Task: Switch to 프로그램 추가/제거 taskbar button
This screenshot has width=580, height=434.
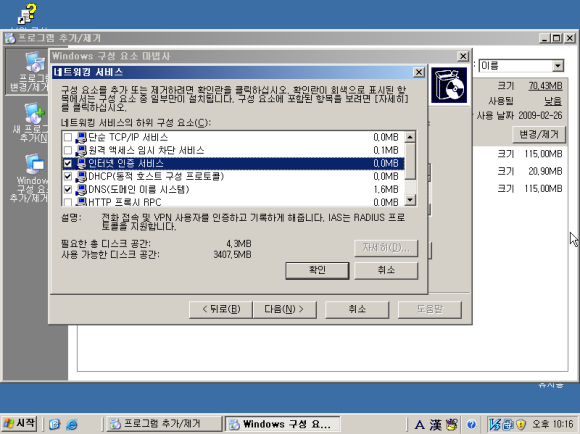Action: (x=165, y=424)
